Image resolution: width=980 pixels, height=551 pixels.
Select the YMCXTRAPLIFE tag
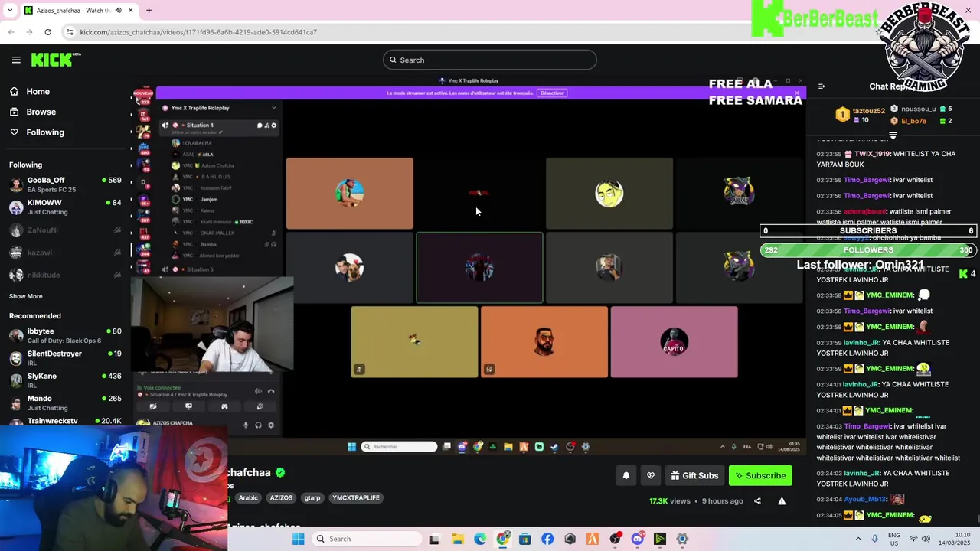click(x=356, y=498)
